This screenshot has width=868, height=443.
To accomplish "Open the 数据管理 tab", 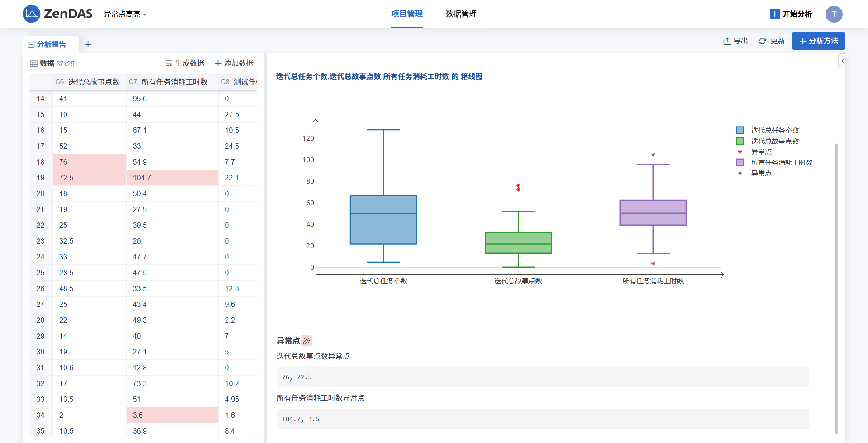I will coord(461,14).
